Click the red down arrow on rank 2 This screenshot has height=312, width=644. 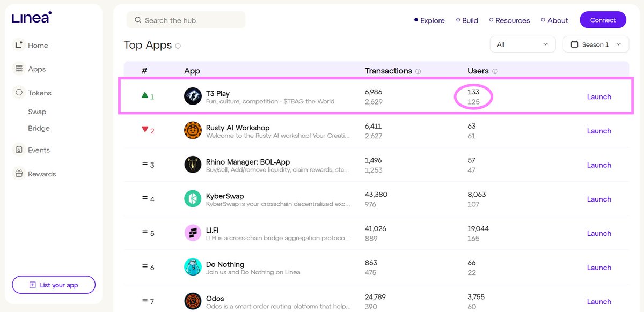point(144,130)
